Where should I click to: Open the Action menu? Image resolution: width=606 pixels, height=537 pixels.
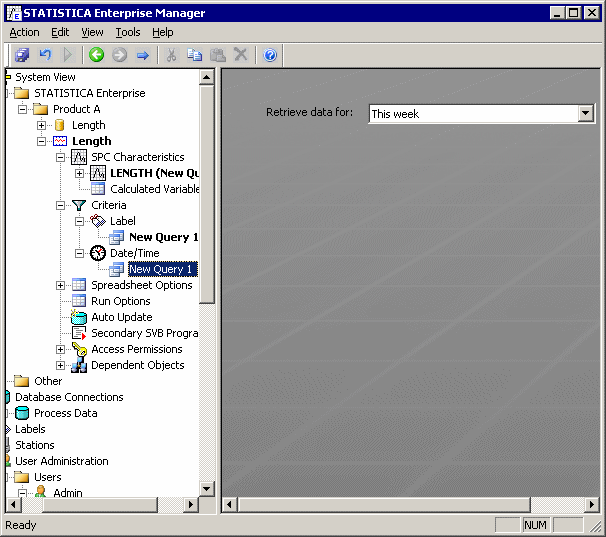point(24,32)
